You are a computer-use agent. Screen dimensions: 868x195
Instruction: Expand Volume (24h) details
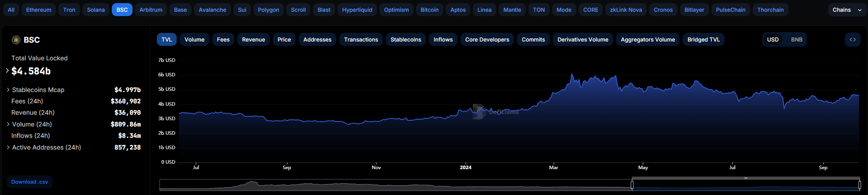tap(8, 124)
